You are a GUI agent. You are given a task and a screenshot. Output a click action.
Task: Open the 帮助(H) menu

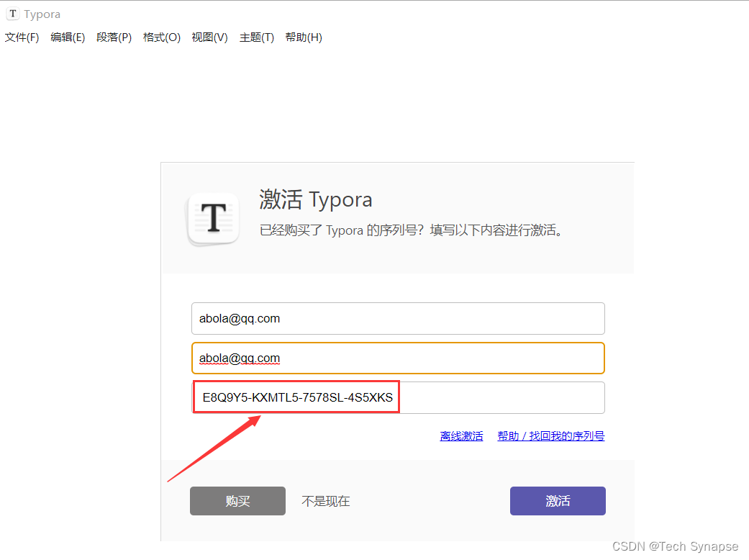coord(304,37)
